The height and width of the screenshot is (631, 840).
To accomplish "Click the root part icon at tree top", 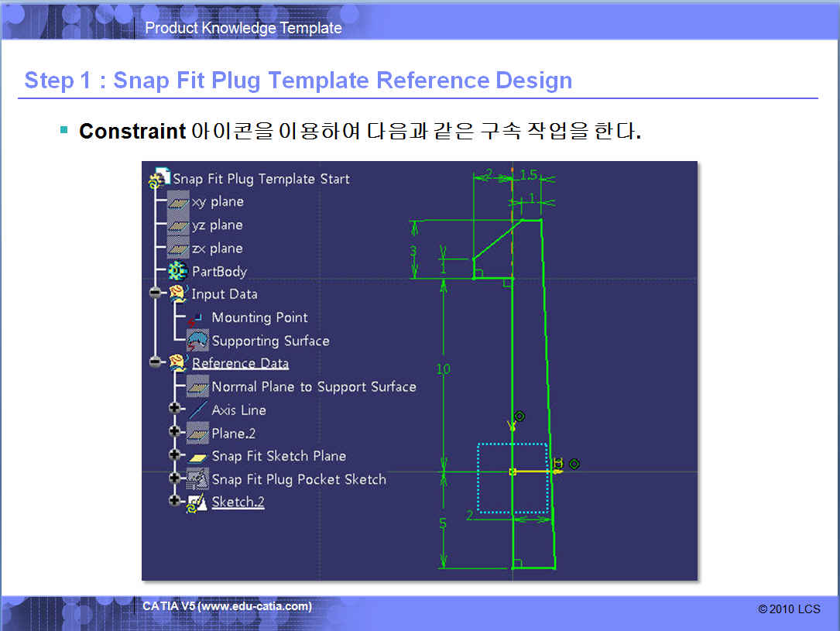I will (159, 179).
